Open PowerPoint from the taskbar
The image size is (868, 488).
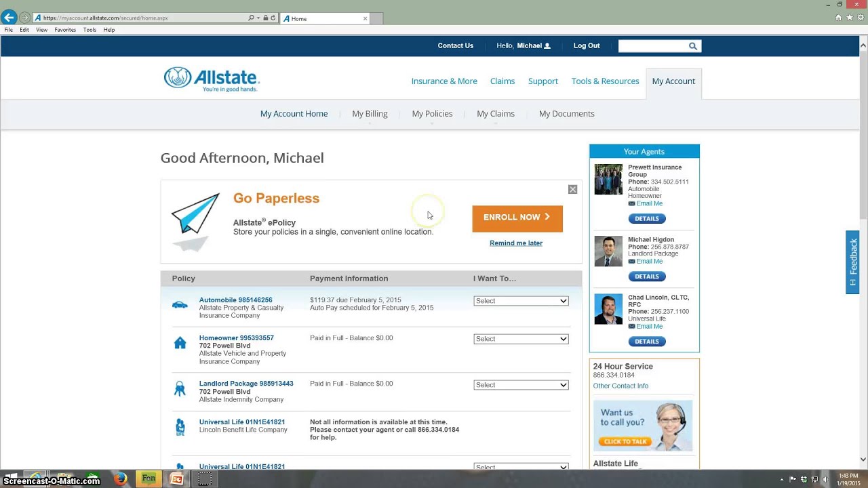176,479
